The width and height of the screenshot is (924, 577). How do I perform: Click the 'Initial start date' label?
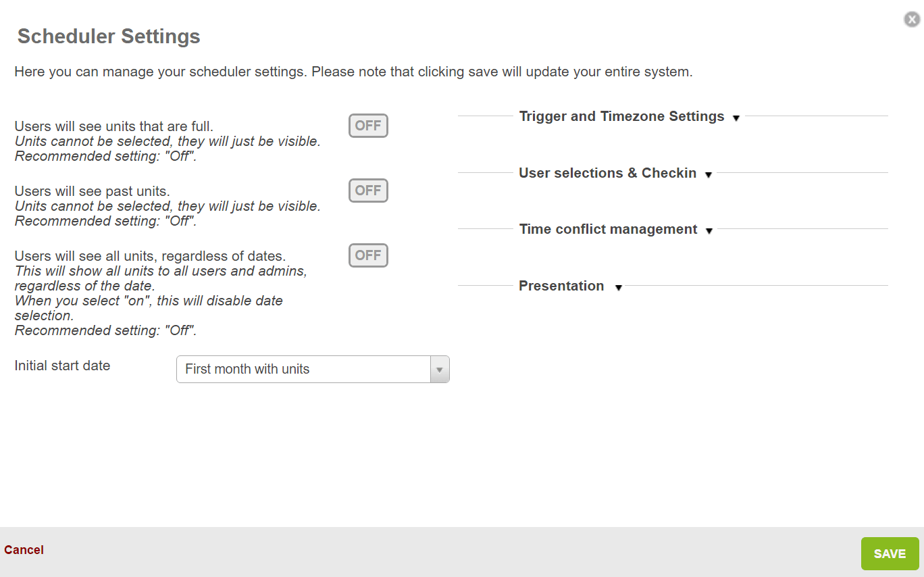[62, 366]
